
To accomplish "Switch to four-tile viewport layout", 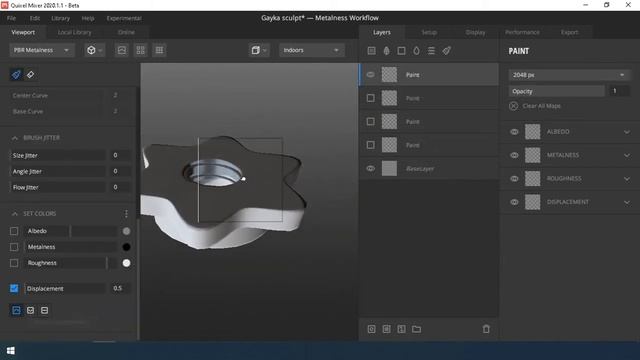I will tap(140, 50).
